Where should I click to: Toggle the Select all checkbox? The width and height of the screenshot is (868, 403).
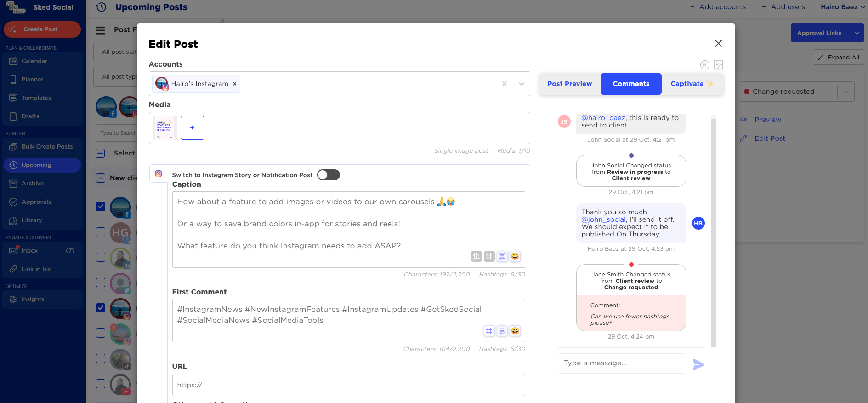click(100, 153)
